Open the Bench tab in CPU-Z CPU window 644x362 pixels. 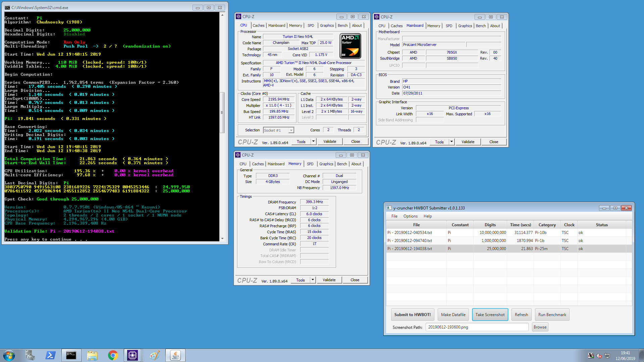coord(342,25)
